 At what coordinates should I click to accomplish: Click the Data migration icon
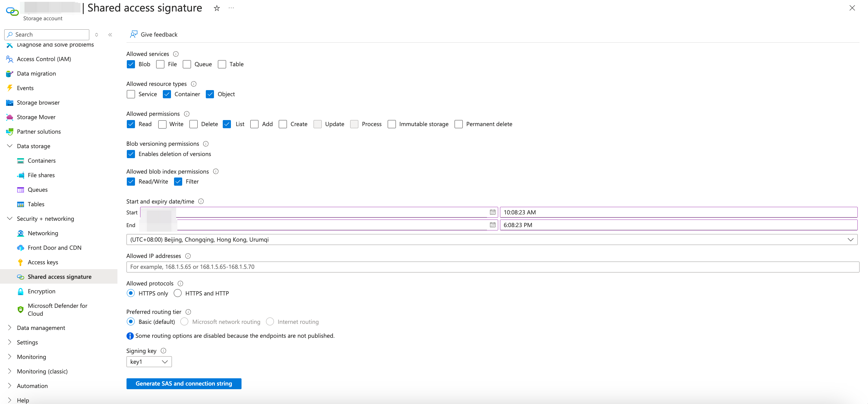(9, 73)
